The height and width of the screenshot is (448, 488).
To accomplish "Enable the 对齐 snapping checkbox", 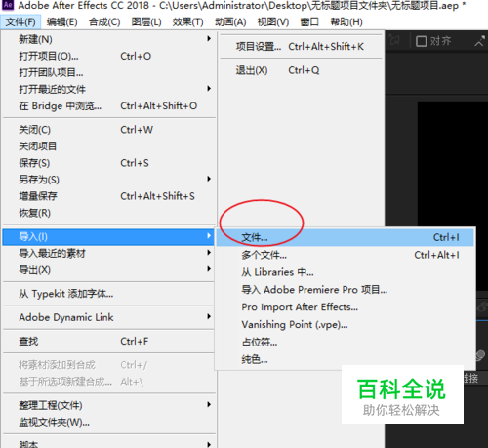I will pos(421,41).
